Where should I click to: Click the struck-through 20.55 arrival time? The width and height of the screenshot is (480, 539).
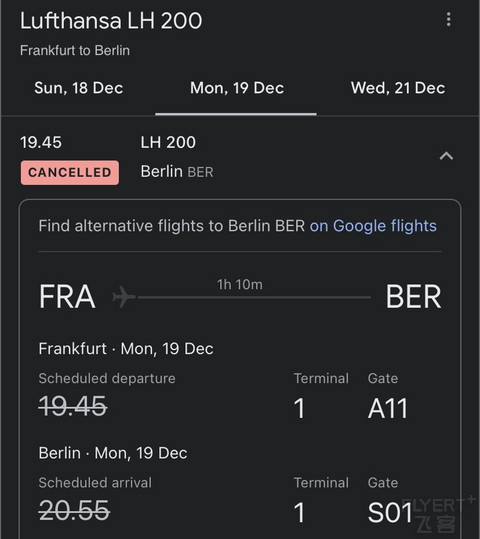74,510
